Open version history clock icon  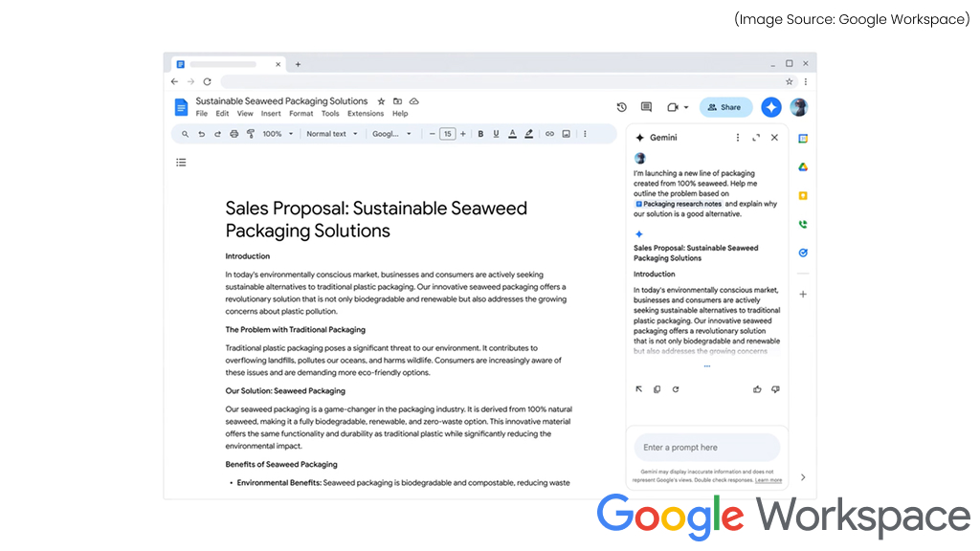tap(621, 107)
